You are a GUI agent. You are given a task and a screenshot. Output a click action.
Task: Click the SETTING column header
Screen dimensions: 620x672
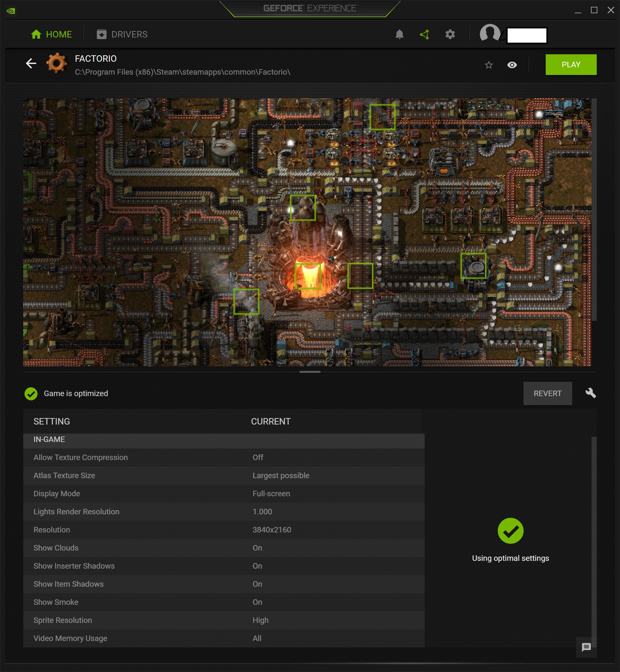[x=52, y=422]
